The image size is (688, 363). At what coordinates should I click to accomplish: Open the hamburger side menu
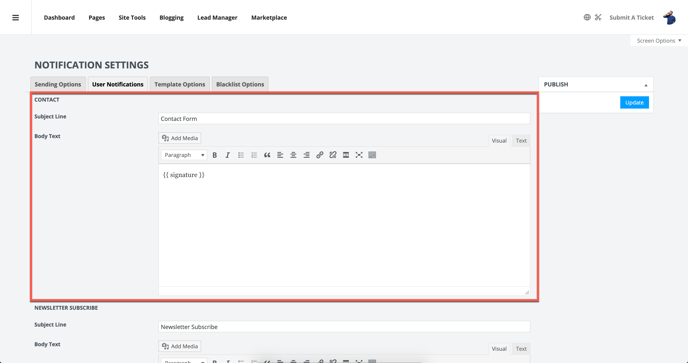click(x=15, y=18)
